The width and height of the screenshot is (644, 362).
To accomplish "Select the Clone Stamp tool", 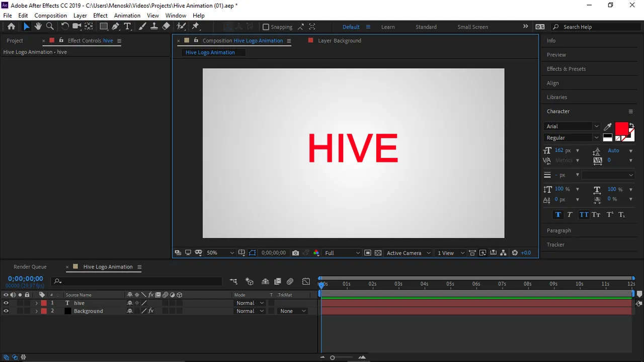I will [x=154, y=27].
